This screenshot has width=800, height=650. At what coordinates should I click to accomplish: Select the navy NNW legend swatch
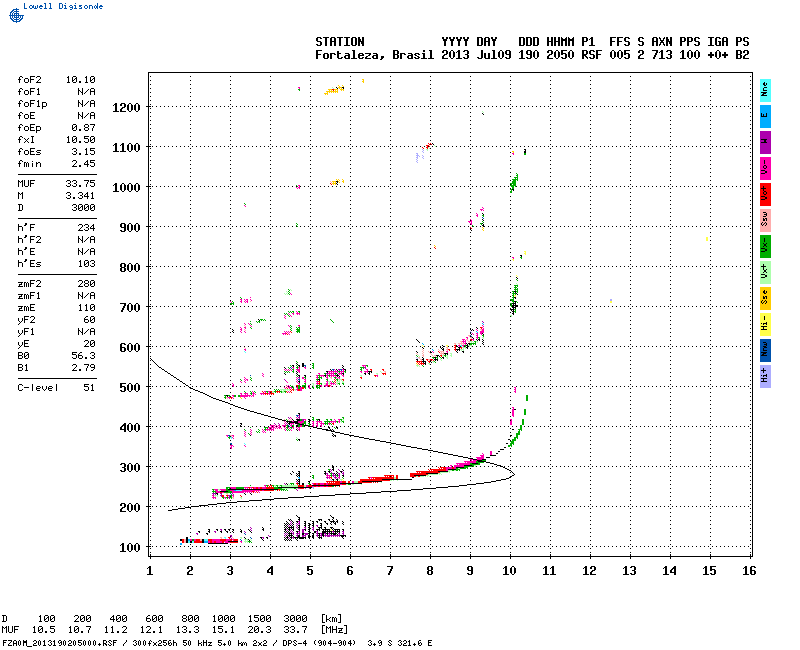pos(765,351)
